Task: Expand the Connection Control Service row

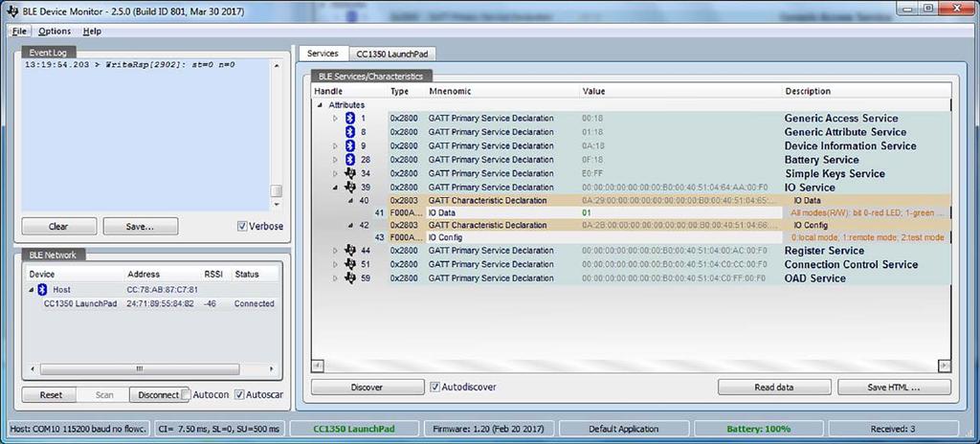Action: 335,264
